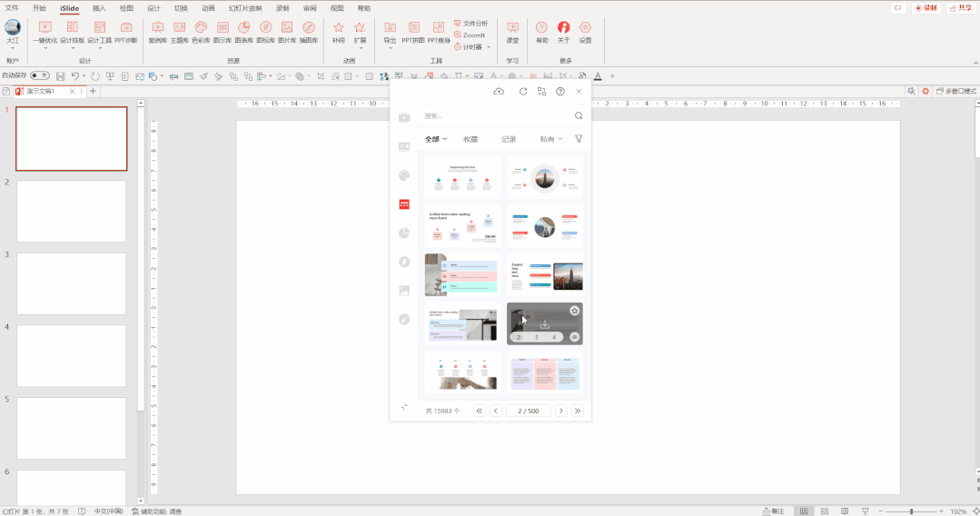Click the 共享 share button
This screenshot has height=516, width=980.
[960, 8]
